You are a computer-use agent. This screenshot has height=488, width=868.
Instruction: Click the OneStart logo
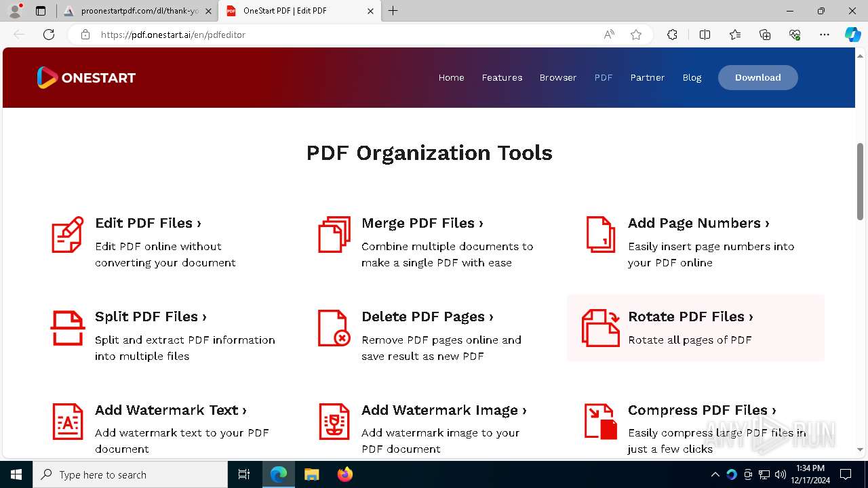tap(86, 77)
